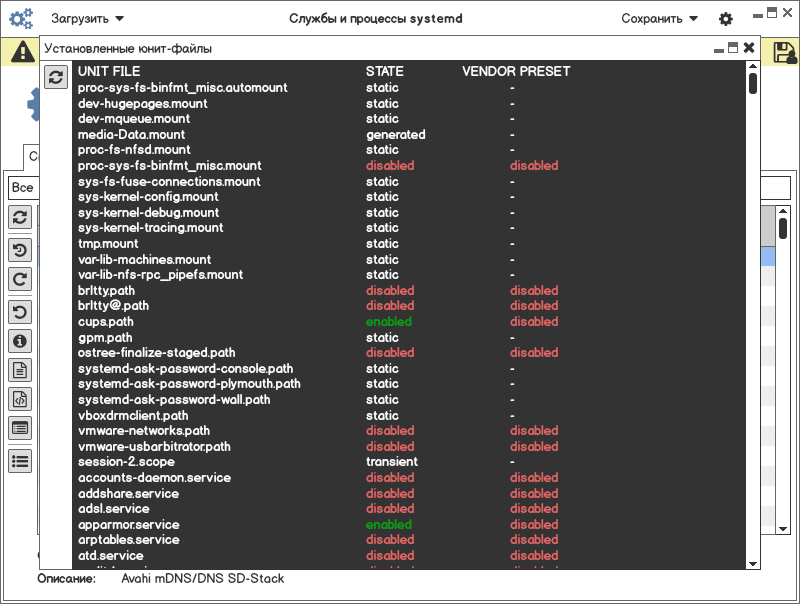Click the scroll down arrow of unit list
Image resolution: width=800 pixels, height=604 pixels.
coord(753,560)
